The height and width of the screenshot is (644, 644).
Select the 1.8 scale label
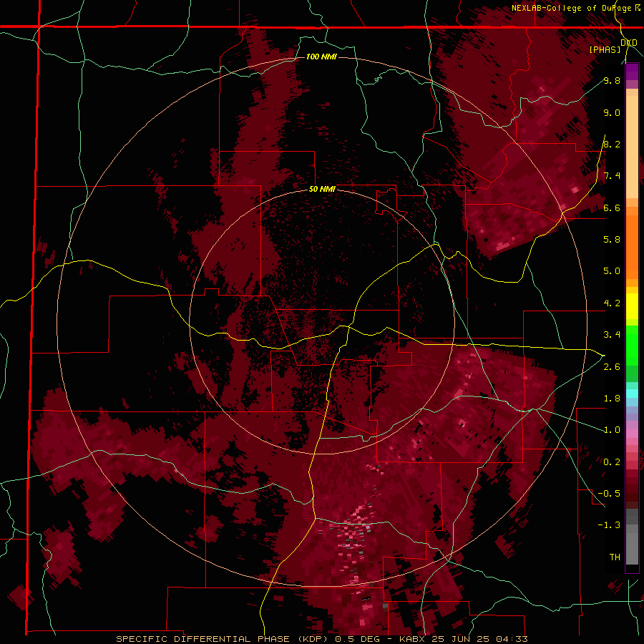tap(612, 399)
